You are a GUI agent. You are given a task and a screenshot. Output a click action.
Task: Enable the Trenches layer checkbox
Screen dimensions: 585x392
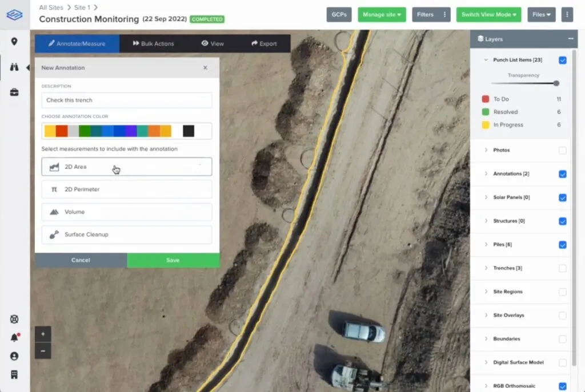coord(563,268)
